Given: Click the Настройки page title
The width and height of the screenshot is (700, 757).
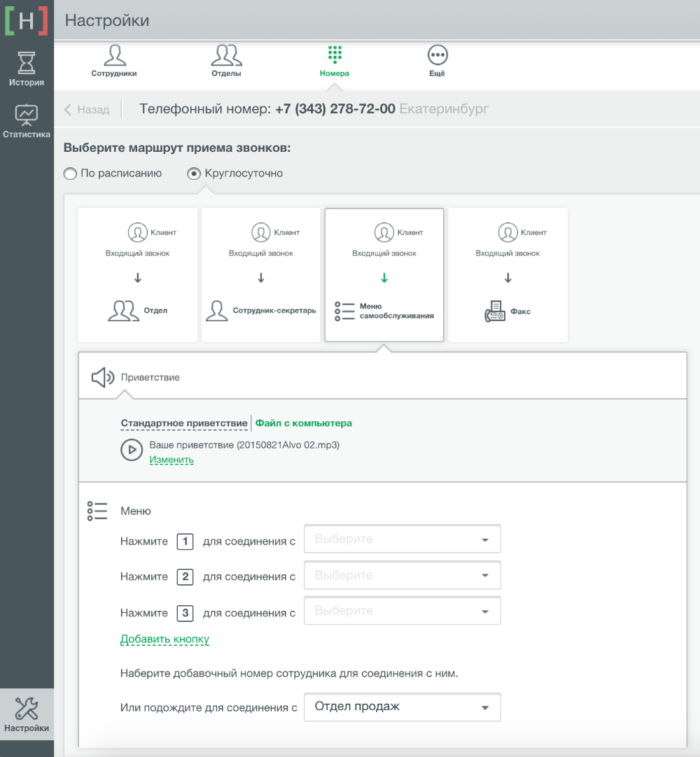Looking at the screenshot, I should pos(107,20).
